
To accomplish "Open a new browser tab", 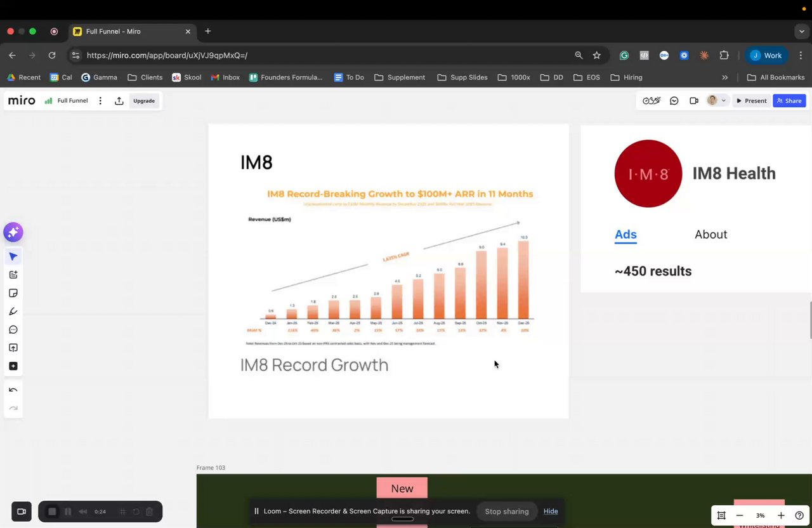I will tap(207, 31).
